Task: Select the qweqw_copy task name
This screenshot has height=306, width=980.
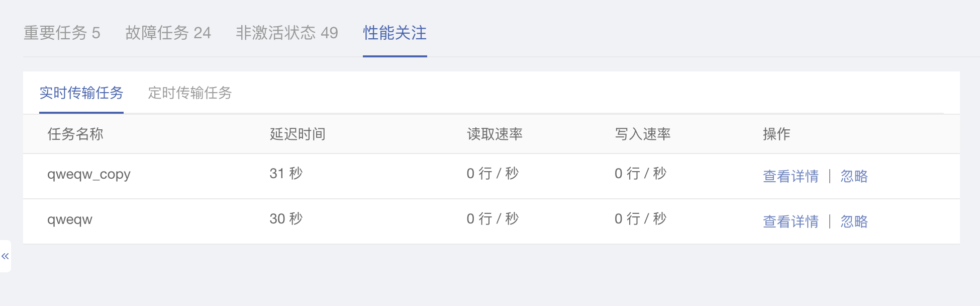Action: 89,174
